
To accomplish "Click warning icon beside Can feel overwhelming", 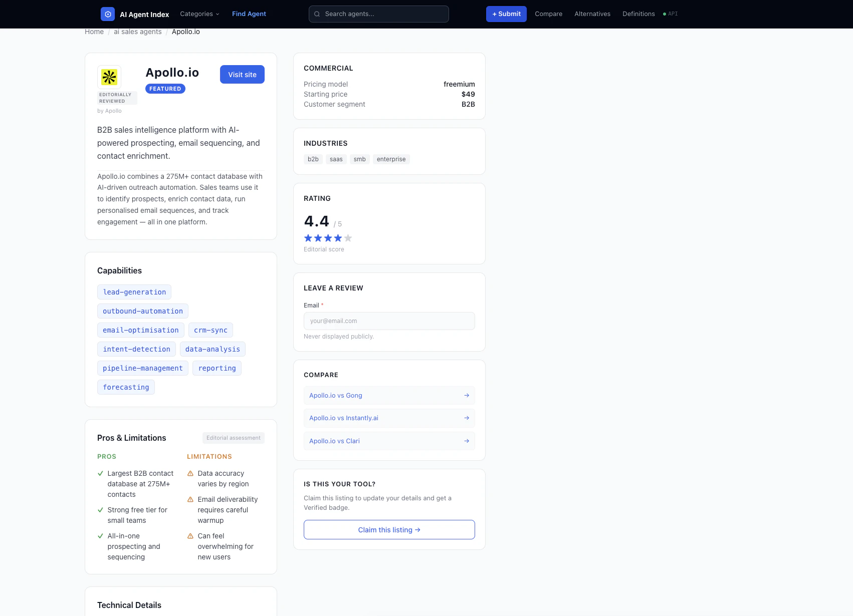I will pyautogui.click(x=190, y=536).
